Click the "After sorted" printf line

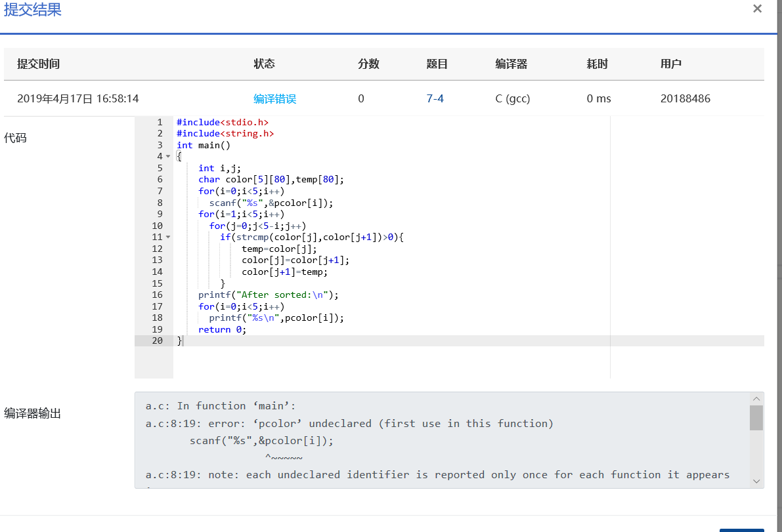pos(269,295)
